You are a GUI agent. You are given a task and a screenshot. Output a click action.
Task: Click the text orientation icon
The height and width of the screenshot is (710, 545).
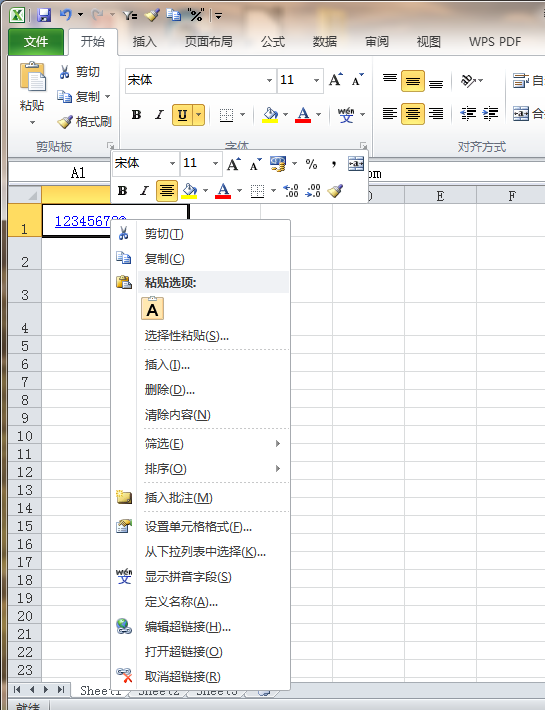(468, 81)
